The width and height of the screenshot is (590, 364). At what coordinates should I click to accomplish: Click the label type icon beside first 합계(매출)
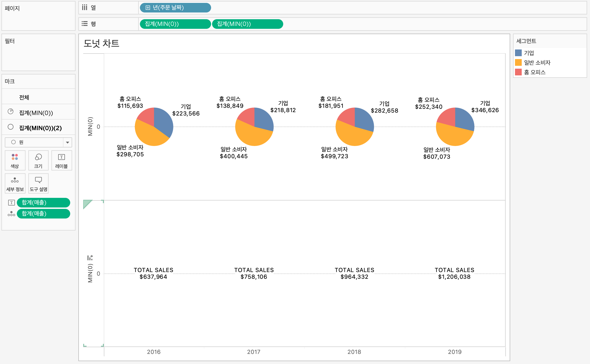(11, 203)
